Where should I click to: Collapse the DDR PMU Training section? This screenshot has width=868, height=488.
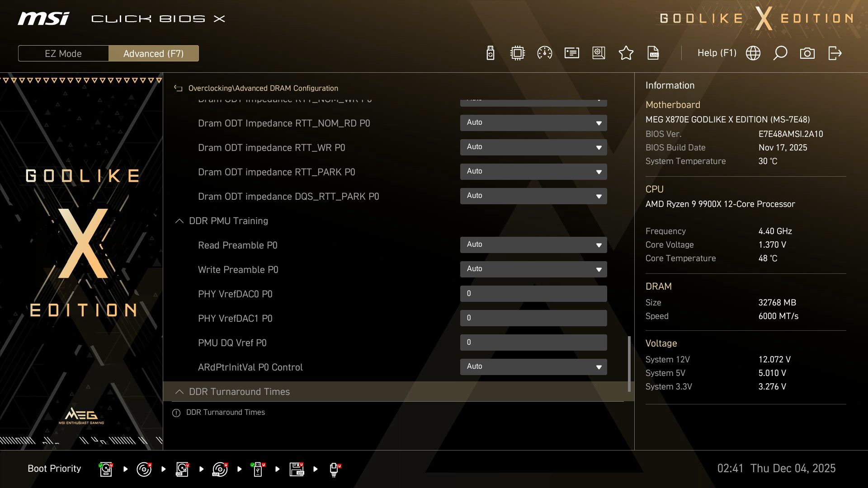pyautogui.click(x=179, y=221)
